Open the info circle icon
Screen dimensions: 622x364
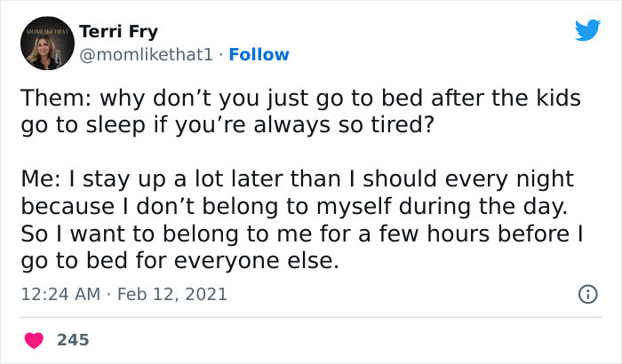(x=587, y=293)
